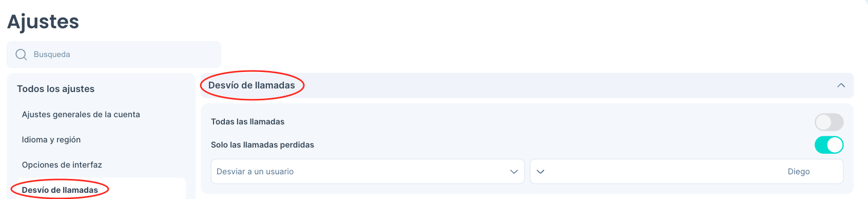Image resolution: width=868 pixels, height=199 pixels.
Task: Open the Desviar a un usuario dropdown
Action: (x=368, y=172)
